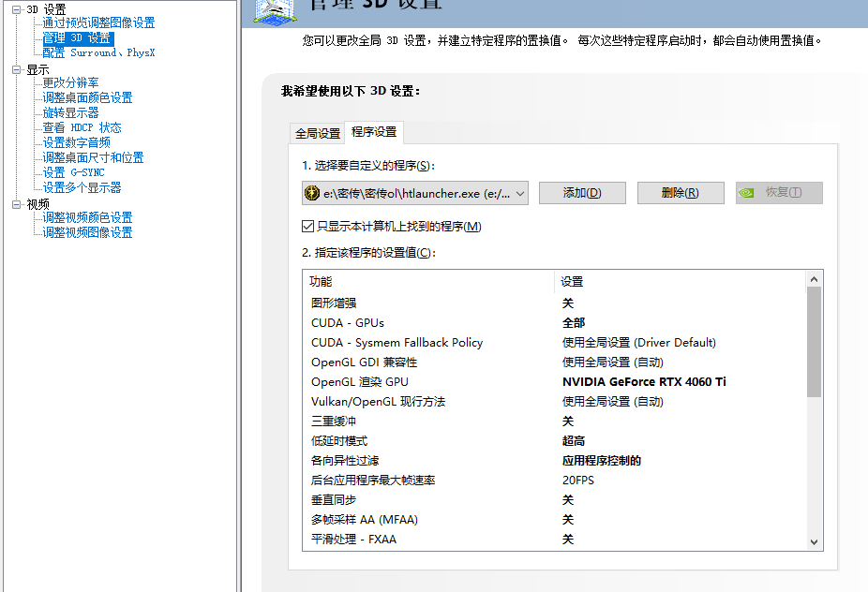Click the settings list scroll down arrow
Image resolution: width=868 pixels, height=592 pixels.
814,542
